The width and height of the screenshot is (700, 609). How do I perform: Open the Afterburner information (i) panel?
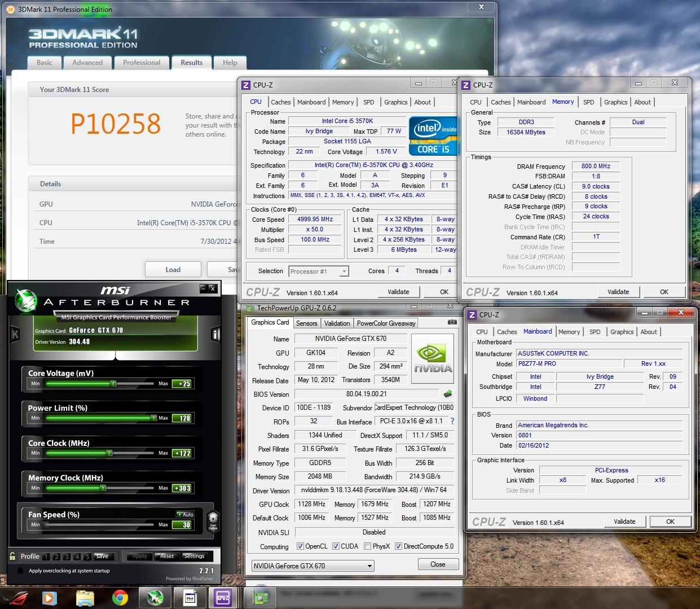(x=215, y=335)
